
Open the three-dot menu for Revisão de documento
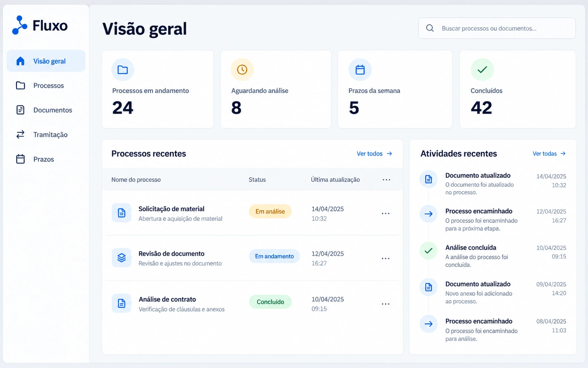click(386, 258)
